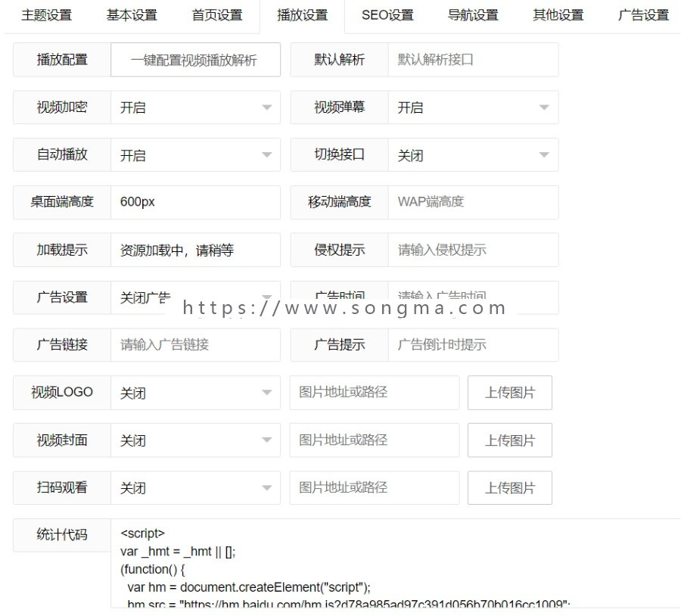Open the 基本设置 tab

pyautogui.click(x=132, y=16)
